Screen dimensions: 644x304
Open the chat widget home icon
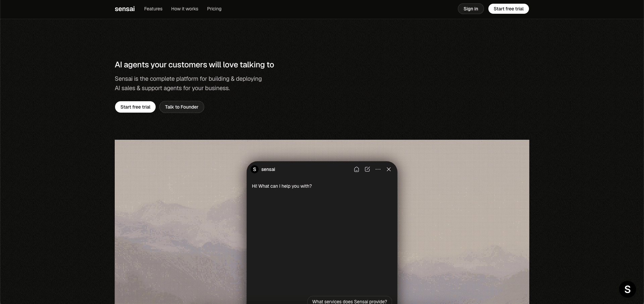coord(357,169)
